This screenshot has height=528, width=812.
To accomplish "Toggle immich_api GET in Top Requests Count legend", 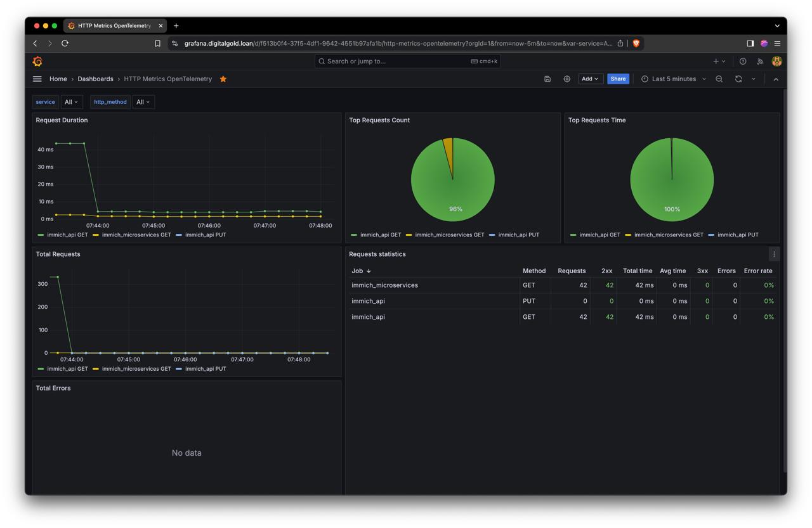I will [381, 235].
